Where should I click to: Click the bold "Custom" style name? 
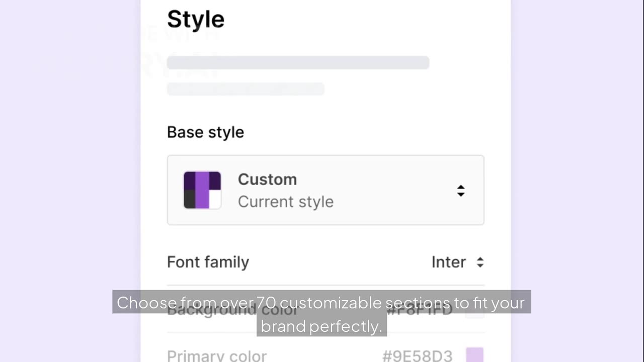(x=267, y=179)
